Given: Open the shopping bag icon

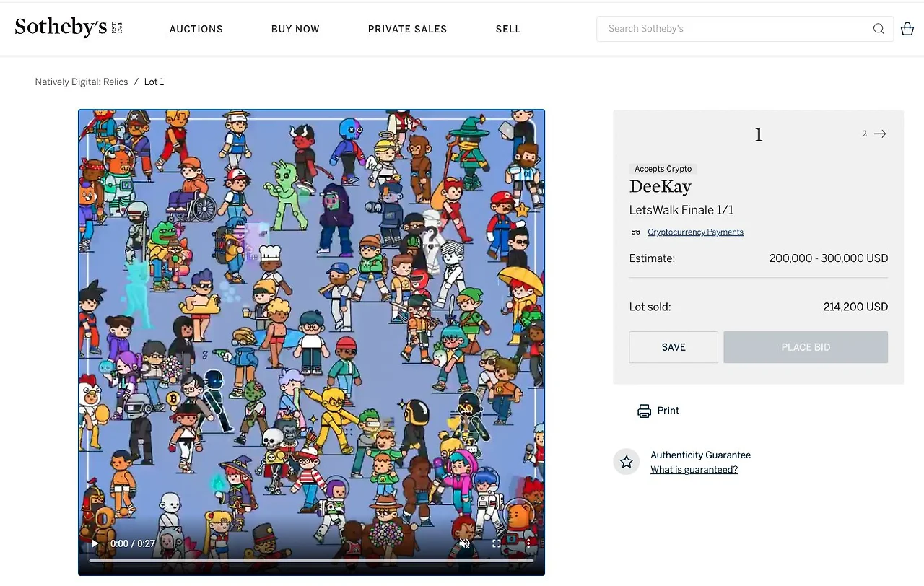Looking at the screenshot, I should tap(907, 29).
